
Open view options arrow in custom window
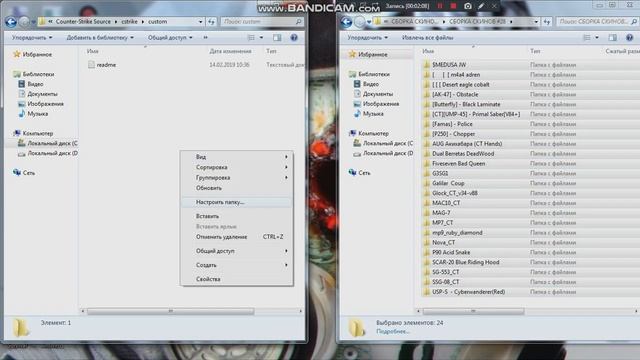pos(261,38)
